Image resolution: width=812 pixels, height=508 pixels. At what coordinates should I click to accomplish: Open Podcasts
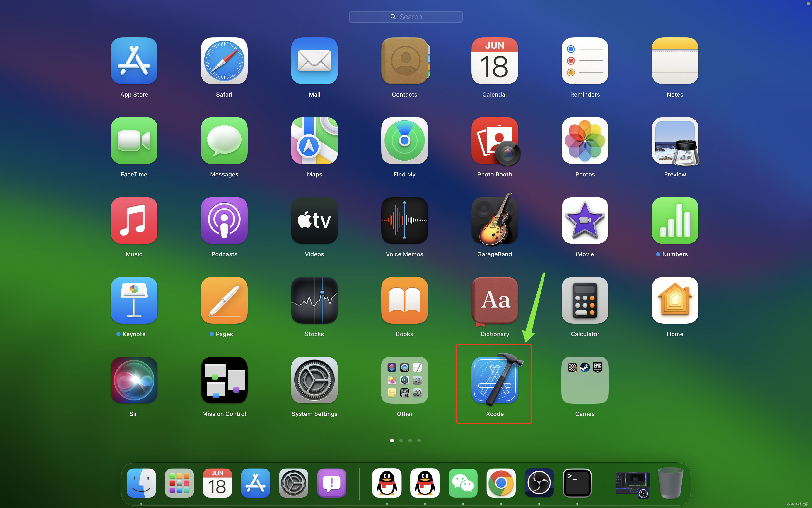224,220
